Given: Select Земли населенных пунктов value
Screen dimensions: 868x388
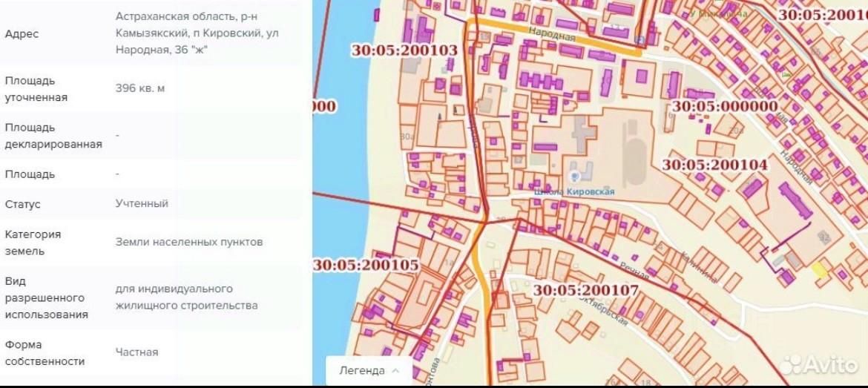Looking at the screenshot, I should 189,242.
